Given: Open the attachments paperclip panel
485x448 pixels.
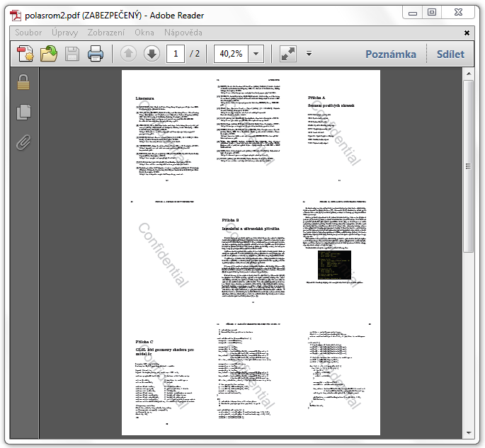Looking at the screenshot, I should click(23, 142).
